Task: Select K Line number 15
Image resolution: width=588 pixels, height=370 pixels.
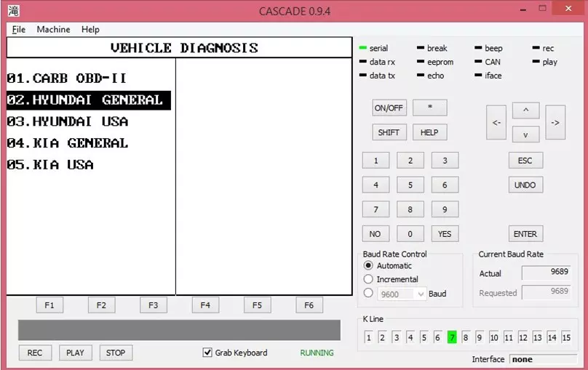Action: pos(565,337)
